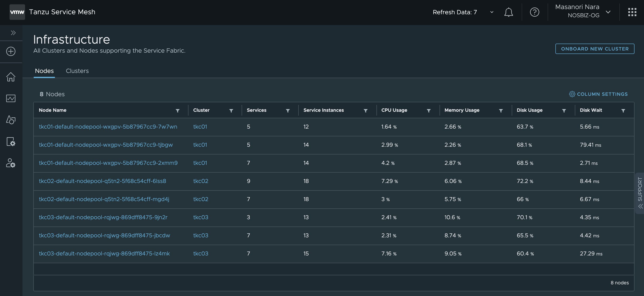This screenshot has width=644, height=296.
Task: Open node ending in 9jn2r
Action: 103,217
